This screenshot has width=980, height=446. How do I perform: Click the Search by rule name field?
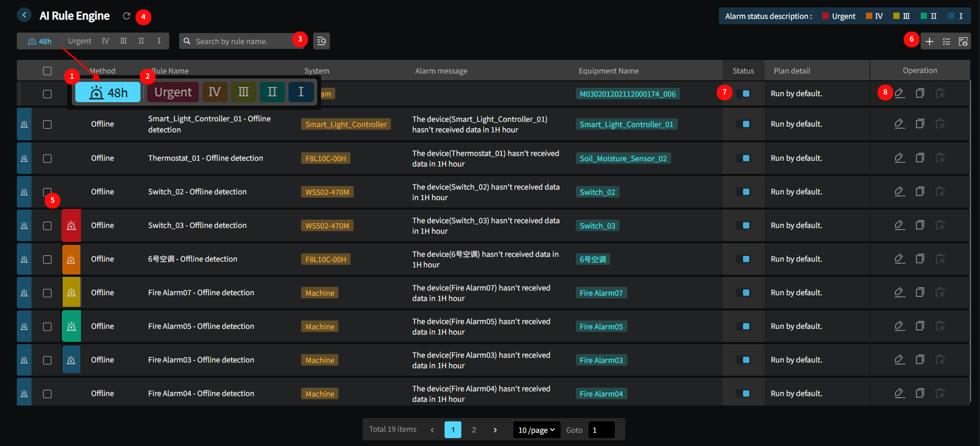pyautogui.click(x=242, y=41)
